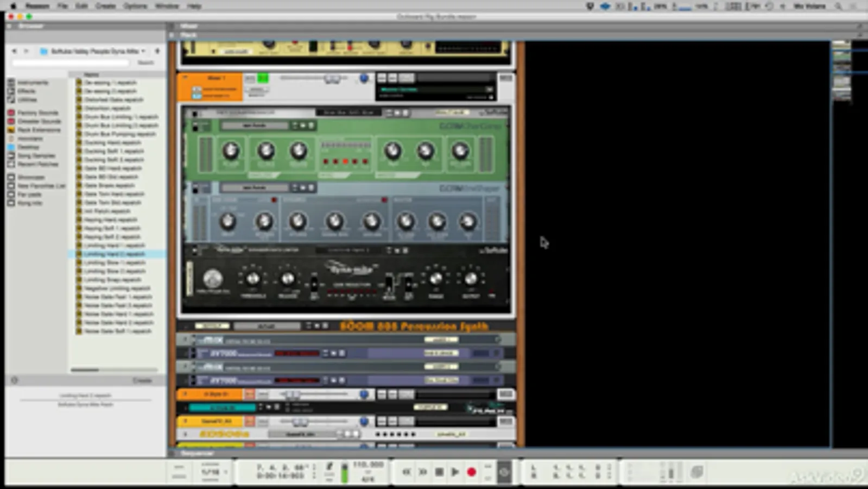
Task: Save patch on green compressor device
Action: pos(311,126)
